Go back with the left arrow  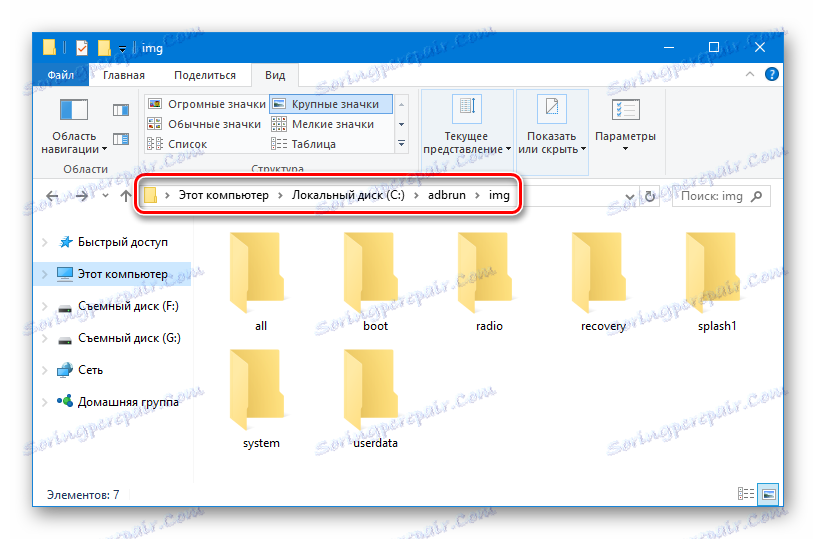click(x=52, y=196)
